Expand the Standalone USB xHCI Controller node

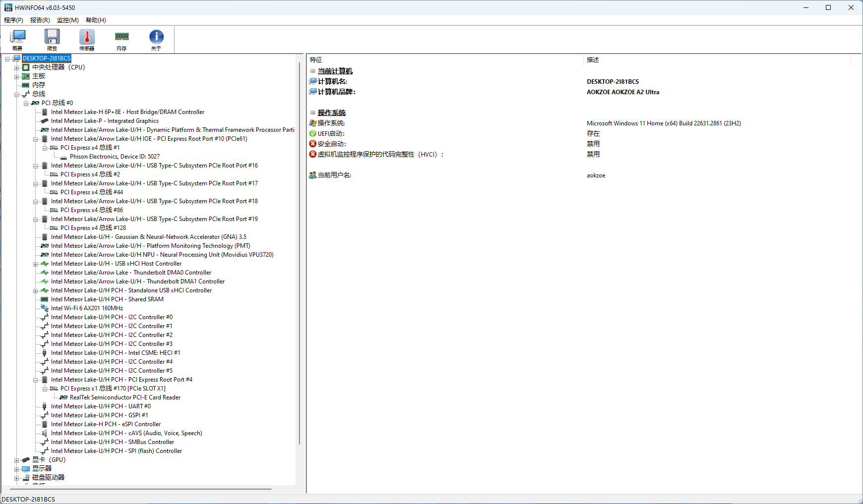pyautogui.click(x=36, y=291)
